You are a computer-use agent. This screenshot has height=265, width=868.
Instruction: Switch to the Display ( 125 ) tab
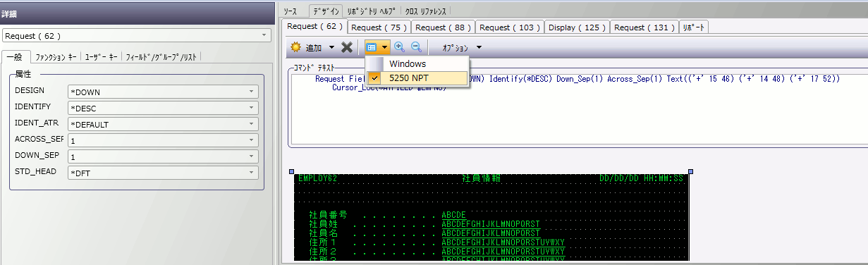tap(577, 27)
